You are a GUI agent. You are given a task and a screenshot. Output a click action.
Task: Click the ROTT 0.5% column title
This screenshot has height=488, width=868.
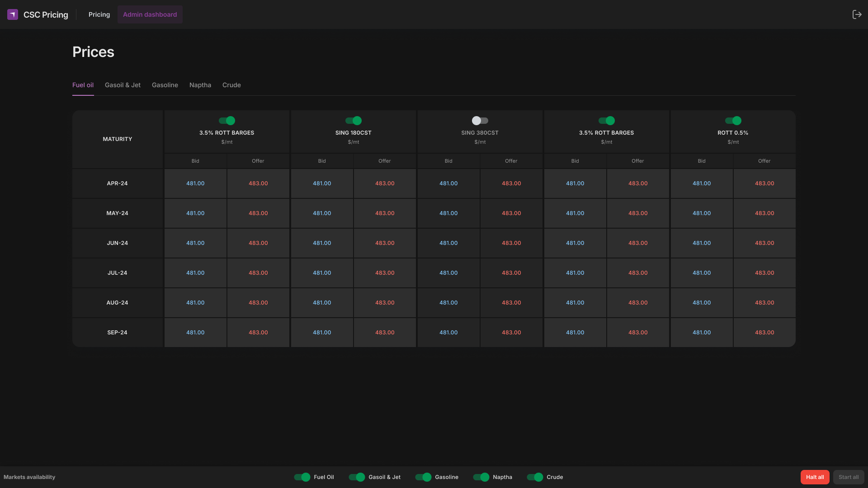[x=733, y=133]
